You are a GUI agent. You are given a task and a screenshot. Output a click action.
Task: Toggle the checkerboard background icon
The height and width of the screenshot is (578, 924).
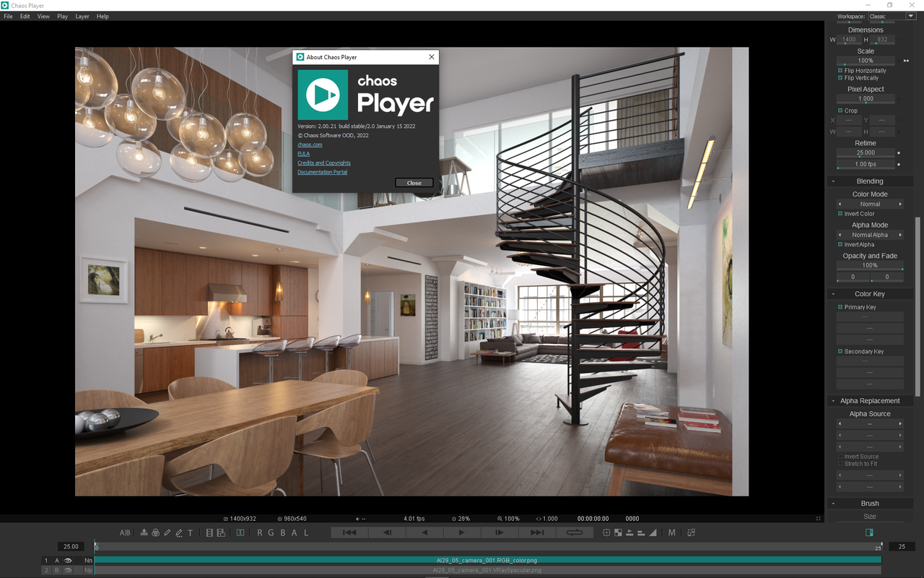coord(618,532)
